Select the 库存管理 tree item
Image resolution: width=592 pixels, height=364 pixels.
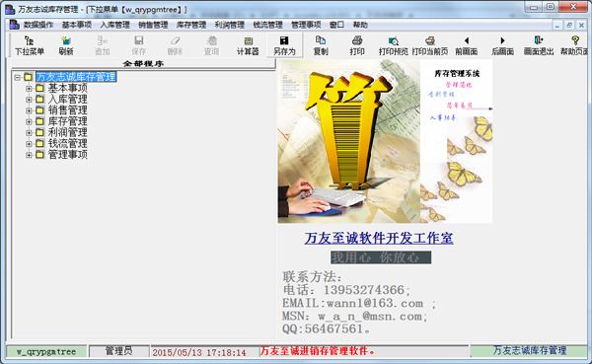(x=67, y=121)
